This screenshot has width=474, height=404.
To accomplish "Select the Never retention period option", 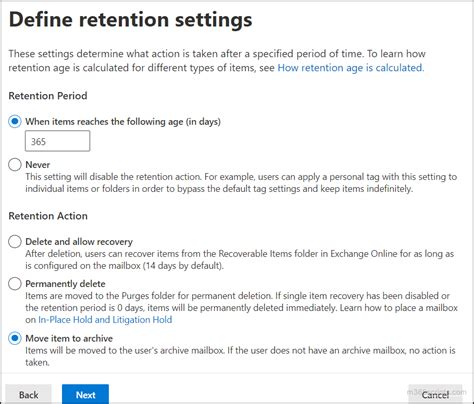I will [15, 165].
